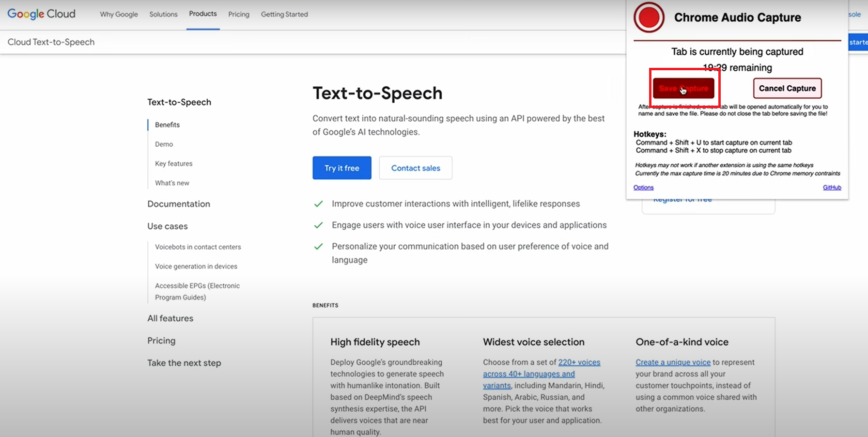Screen dimensions: 868x437
Task: Open the GitHub link in extension popup
Action: pos(832,187)
